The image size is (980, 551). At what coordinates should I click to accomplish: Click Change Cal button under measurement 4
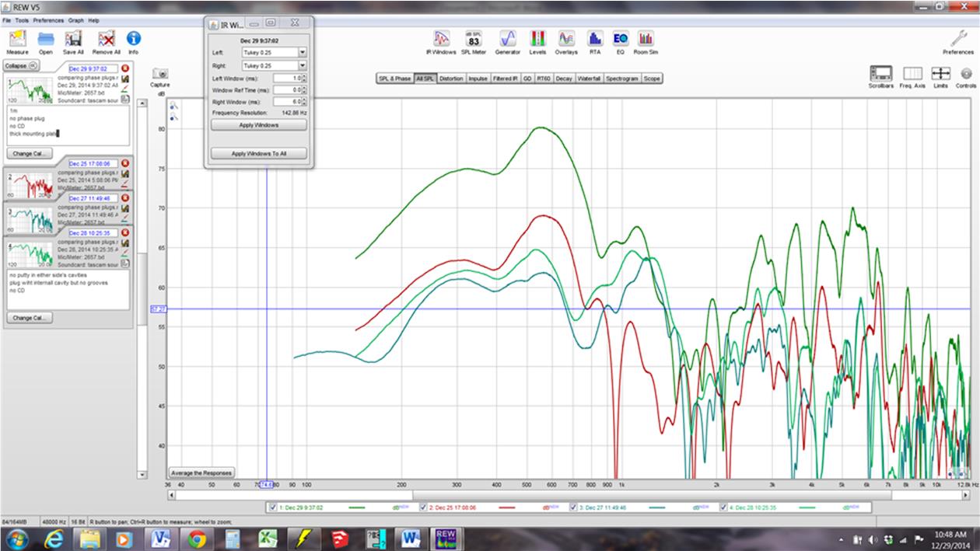29,318
